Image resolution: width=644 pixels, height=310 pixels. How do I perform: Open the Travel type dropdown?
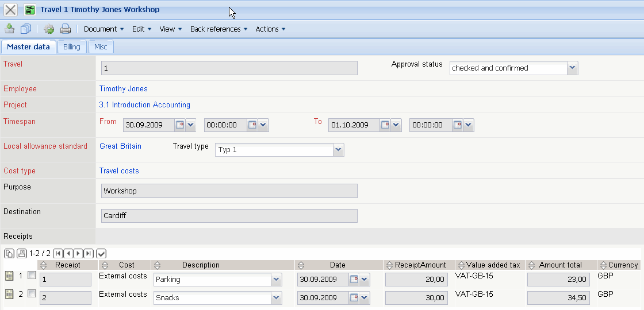coord(339,150)
